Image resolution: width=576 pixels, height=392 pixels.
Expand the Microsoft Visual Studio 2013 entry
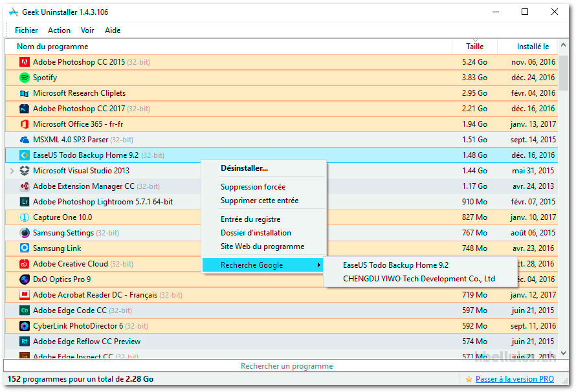coord(12,171)
